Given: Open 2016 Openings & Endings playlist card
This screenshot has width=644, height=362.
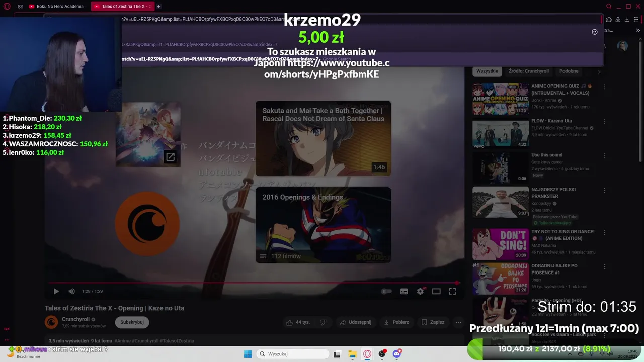Looking at the screenshot, I should (x=323, y=225).
